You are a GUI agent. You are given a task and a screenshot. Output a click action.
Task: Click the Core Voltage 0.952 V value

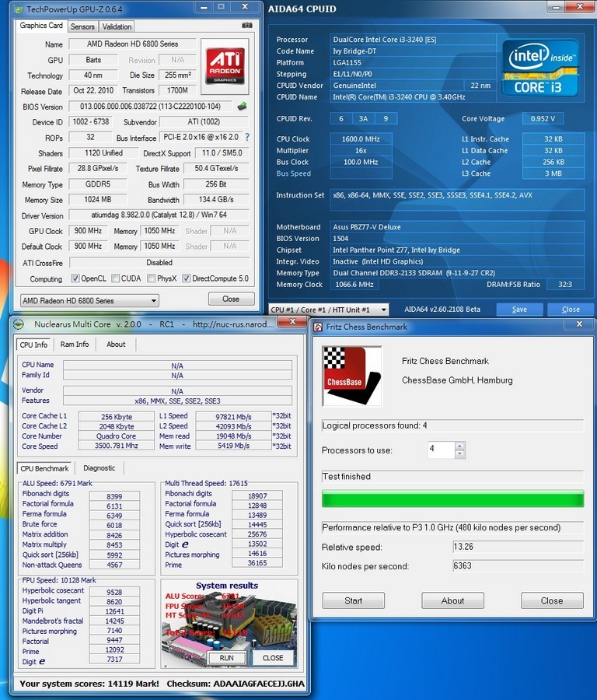543,118
